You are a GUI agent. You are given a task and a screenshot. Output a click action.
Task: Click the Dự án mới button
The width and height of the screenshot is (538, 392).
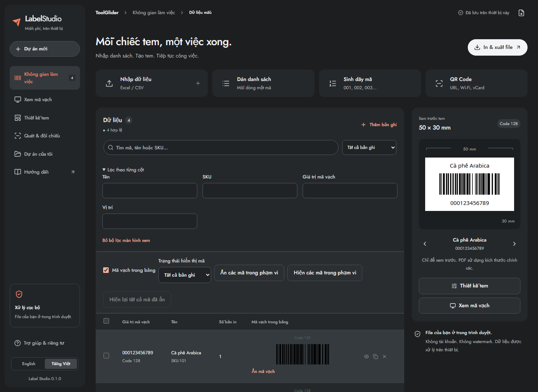pos(45,49)
